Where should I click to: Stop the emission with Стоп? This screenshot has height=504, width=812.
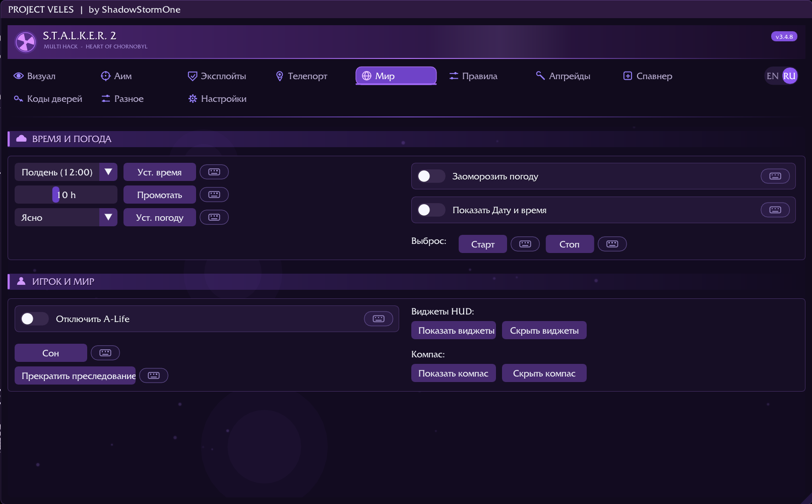pyautogui.click(x=570, y=244)
